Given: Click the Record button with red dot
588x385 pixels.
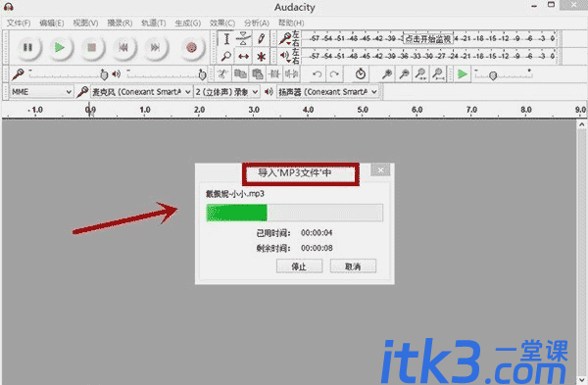Looking at the screenshot, I should click(192, 48).
